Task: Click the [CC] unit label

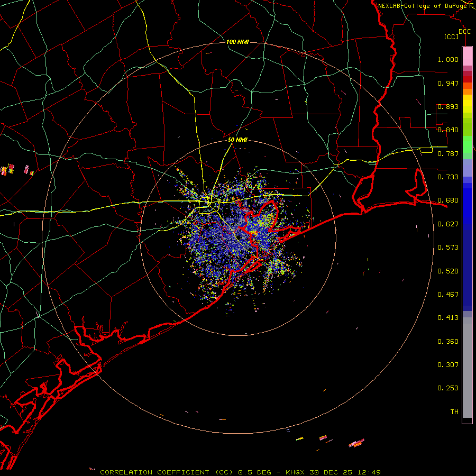Action: click(x=452, y=36)
